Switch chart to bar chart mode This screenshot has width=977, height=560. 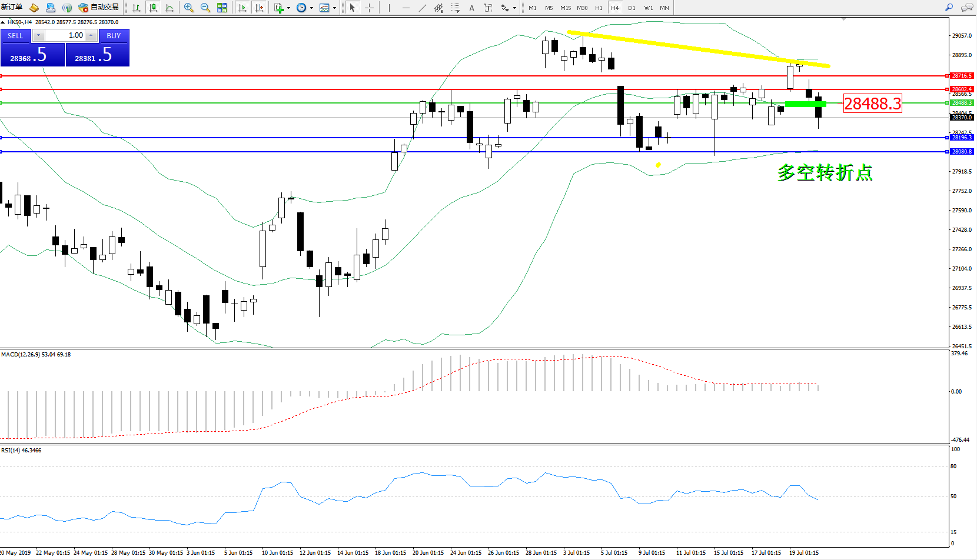pyautogui.click(x=137, y=8)
